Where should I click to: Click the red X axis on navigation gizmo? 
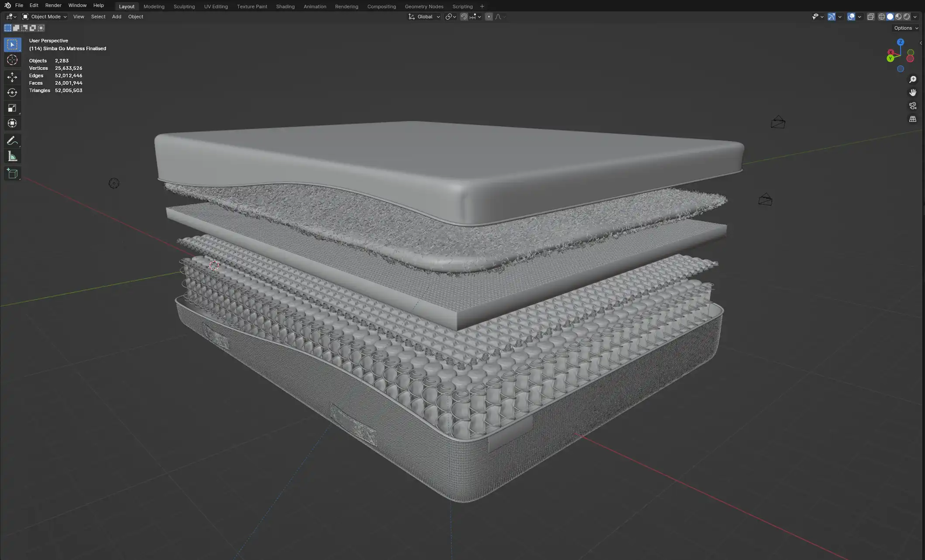pyautogui.click(x=891, y=52)
